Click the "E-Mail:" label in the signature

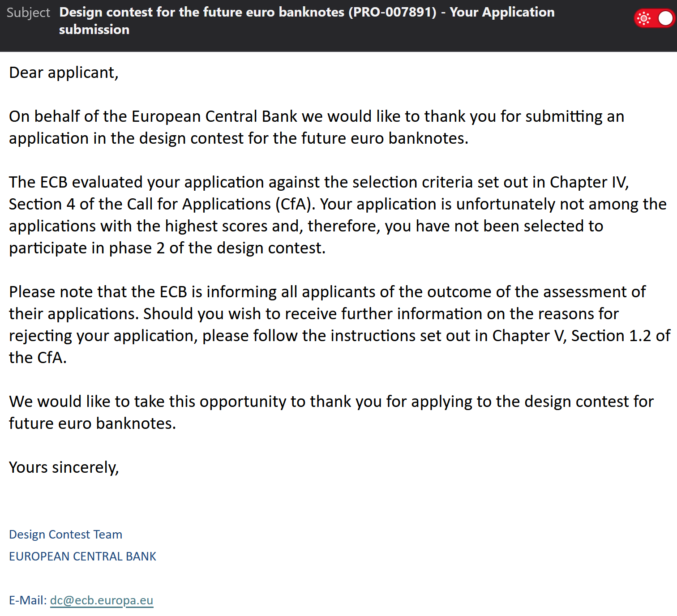(x=28, y=600)
